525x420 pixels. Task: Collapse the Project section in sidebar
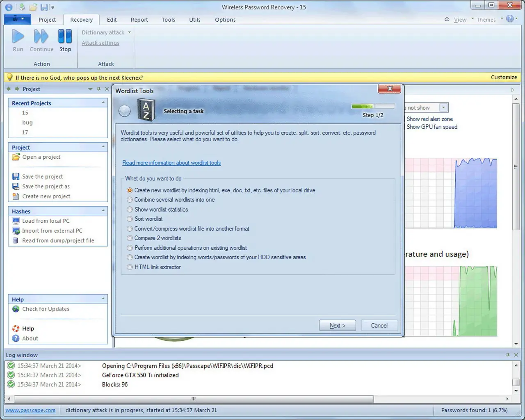103,147
